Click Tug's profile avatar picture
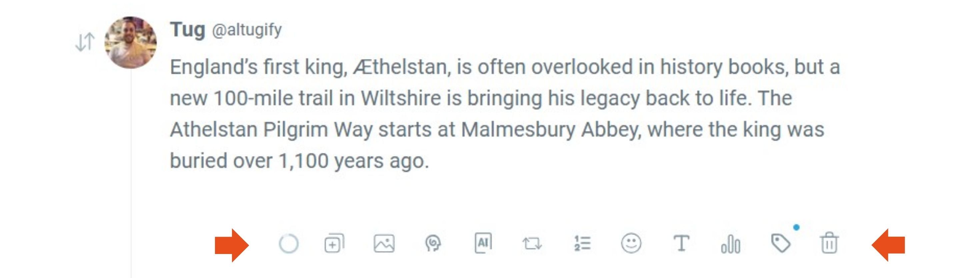This screenshot has width=980, height=278. click(130, 43)
